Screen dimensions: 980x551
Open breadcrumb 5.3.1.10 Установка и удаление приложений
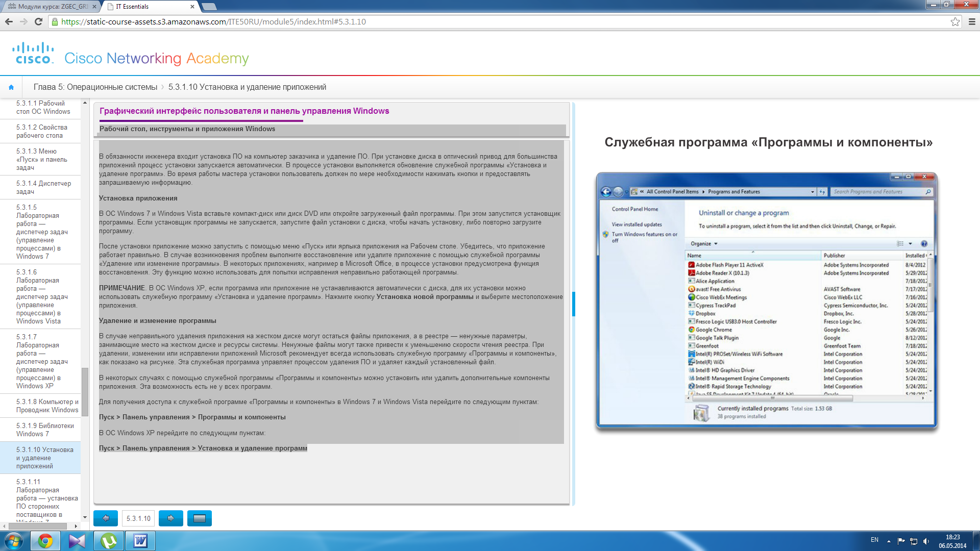pyautogui.click(x=247, y=87)
